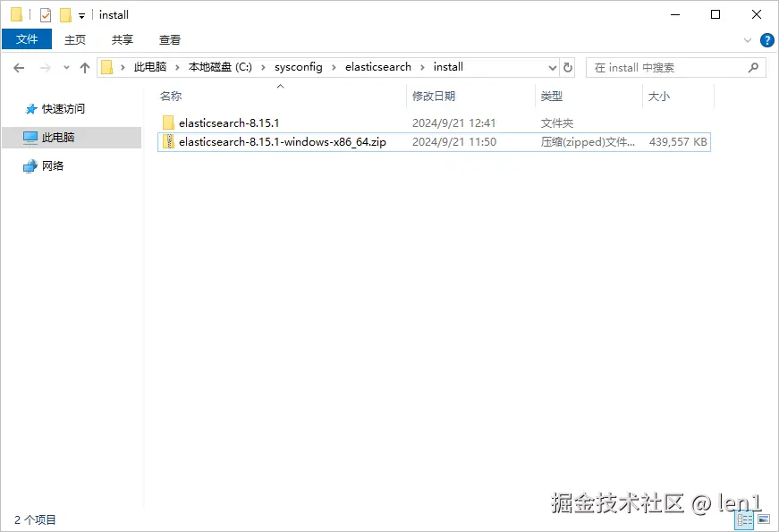Expand the chevron before 此电脑 in address bar
Screen dimensions: 779x532
tap(123, 68)
